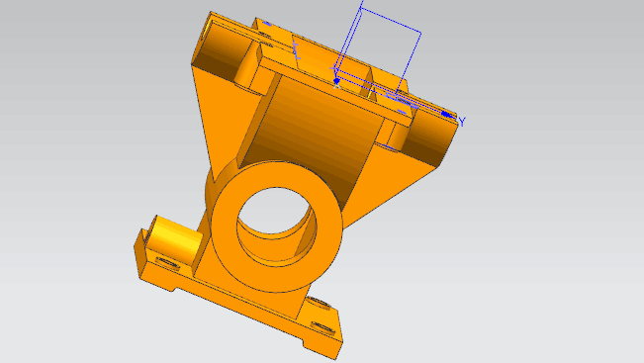Pick the slot hole nearest the base's bottom corner
644x363 pixels.
322,328
